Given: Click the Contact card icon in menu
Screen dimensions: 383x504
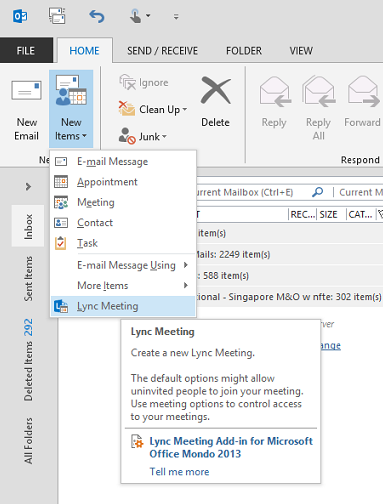Looking at the screenshot, I should (x=61, y=223).
